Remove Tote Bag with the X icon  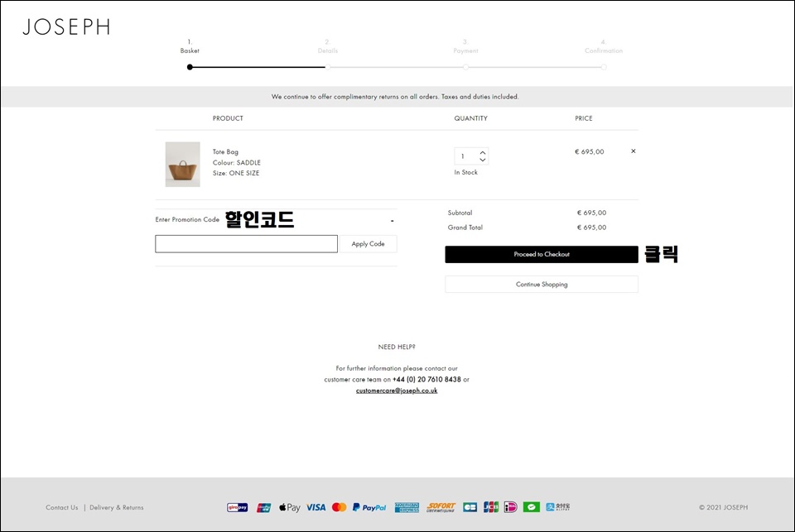[634, 151]
